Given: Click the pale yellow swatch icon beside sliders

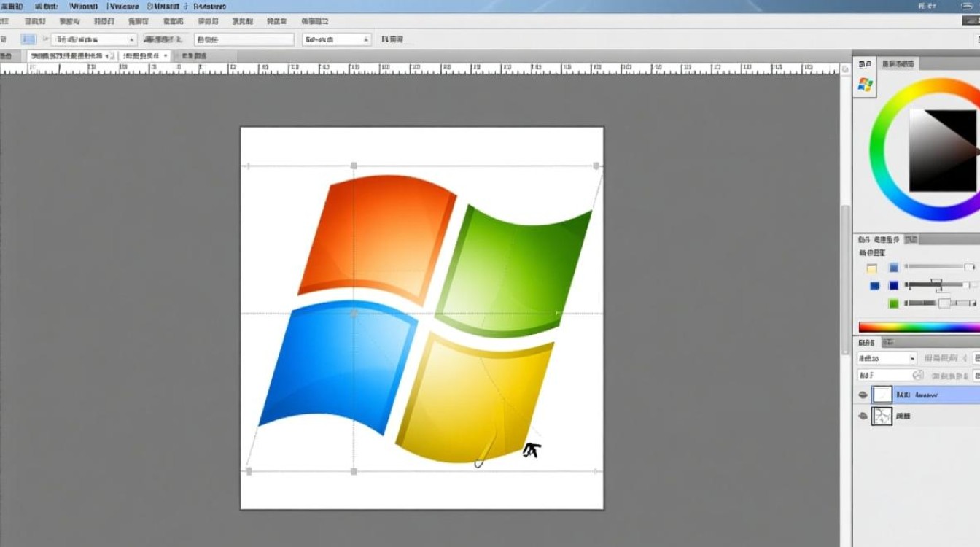Looking at the screenshot, I should pyautogui.click(x=872, y=268).
